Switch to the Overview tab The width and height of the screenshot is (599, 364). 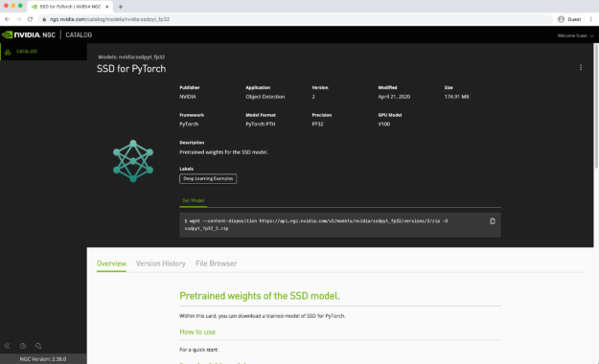111,263
